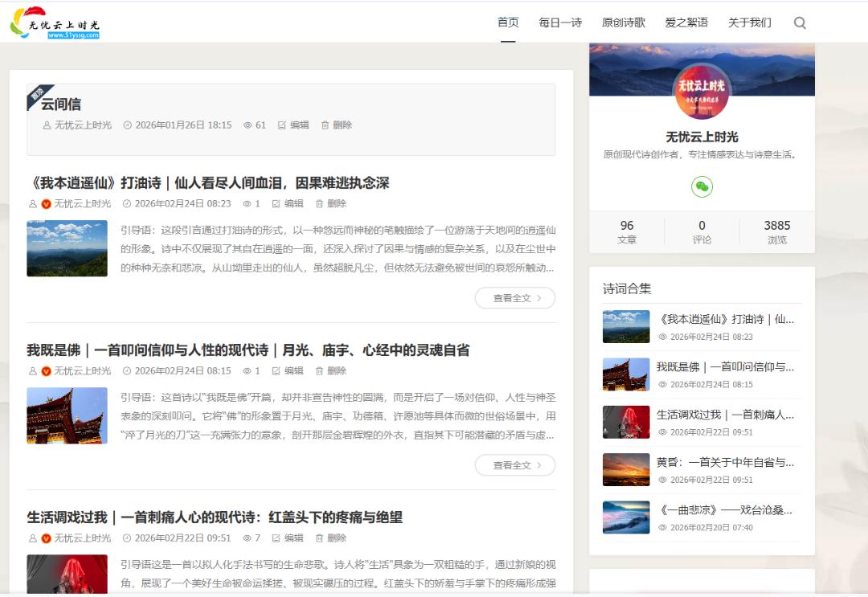
Task: Click 查看全文 button for 我本逍遥仙 post
Action: (514, 298)
